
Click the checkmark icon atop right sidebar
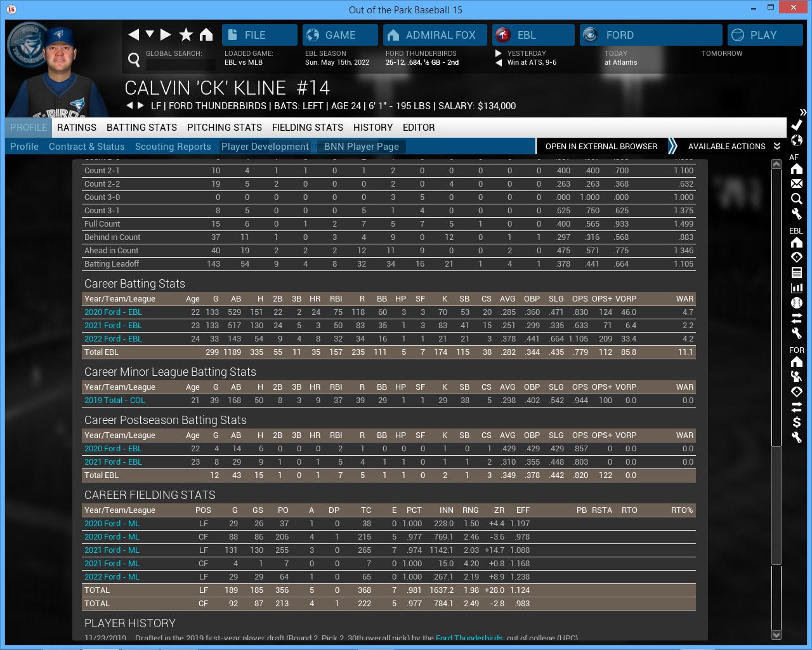point(797,125)
